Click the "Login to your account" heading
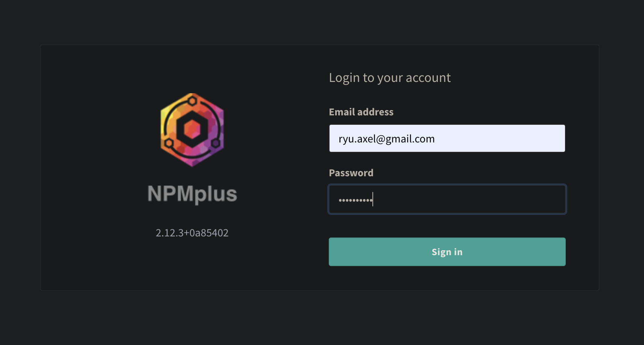This screenshot has height=345, width=644. 390,78
